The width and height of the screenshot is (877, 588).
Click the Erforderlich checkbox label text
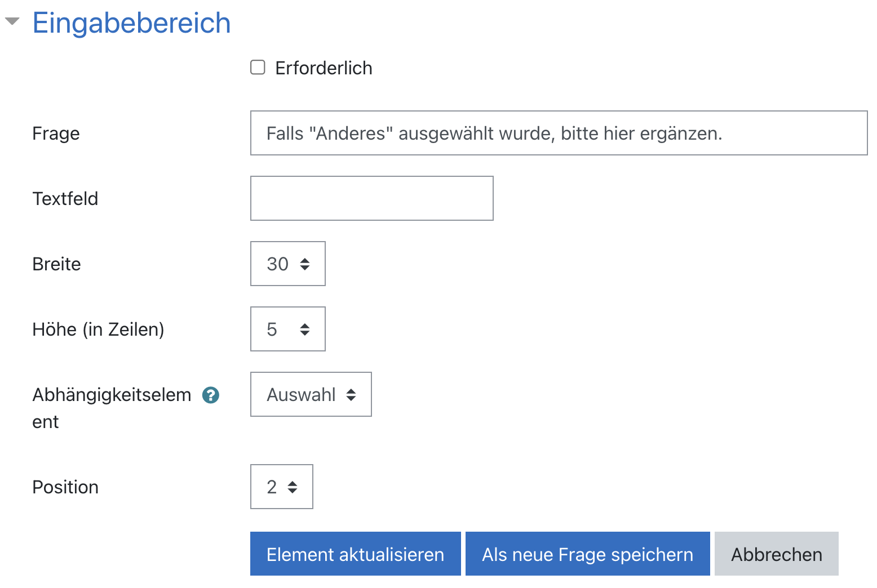(x=324, y=68)
